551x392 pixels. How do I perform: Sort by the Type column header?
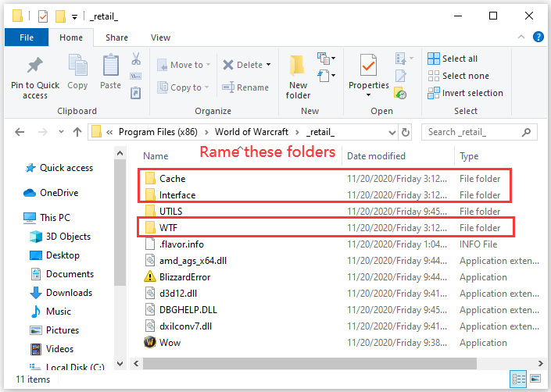(469, 156)
